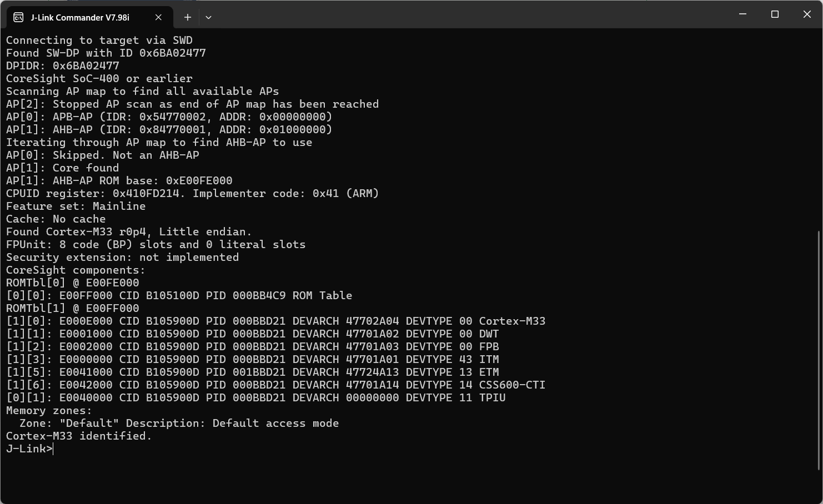Image resolution: width=823 pixels, height=504 pixels.
Task: Click the 'FPUnit: 8 code (BP) slots' line
Action: coord(155,244)
